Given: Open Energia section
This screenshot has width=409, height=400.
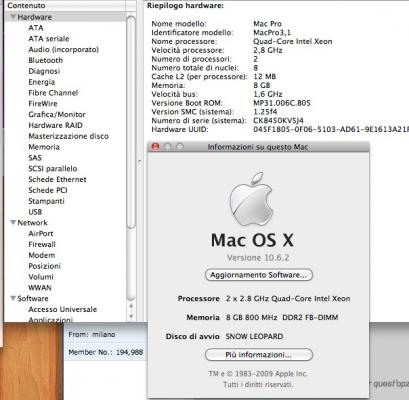Looking at the screenshot, I should coord(42,82).
